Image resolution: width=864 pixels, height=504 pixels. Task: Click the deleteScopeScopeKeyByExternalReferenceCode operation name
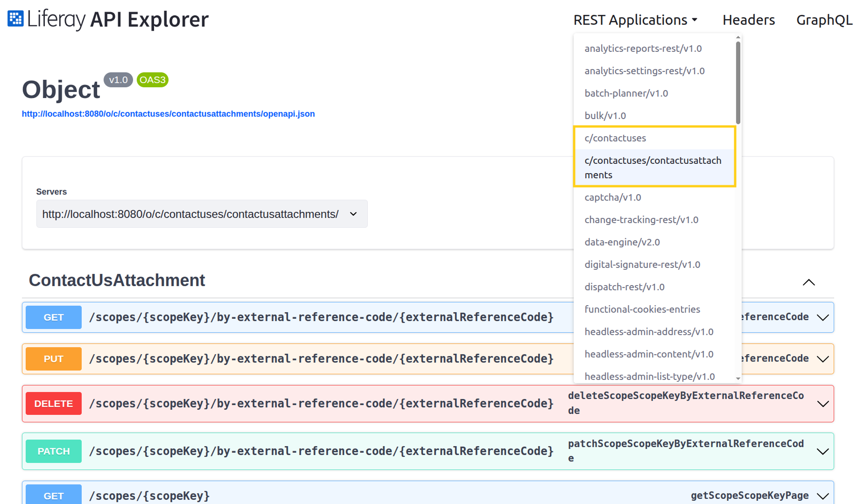click(x=686, y=403)
